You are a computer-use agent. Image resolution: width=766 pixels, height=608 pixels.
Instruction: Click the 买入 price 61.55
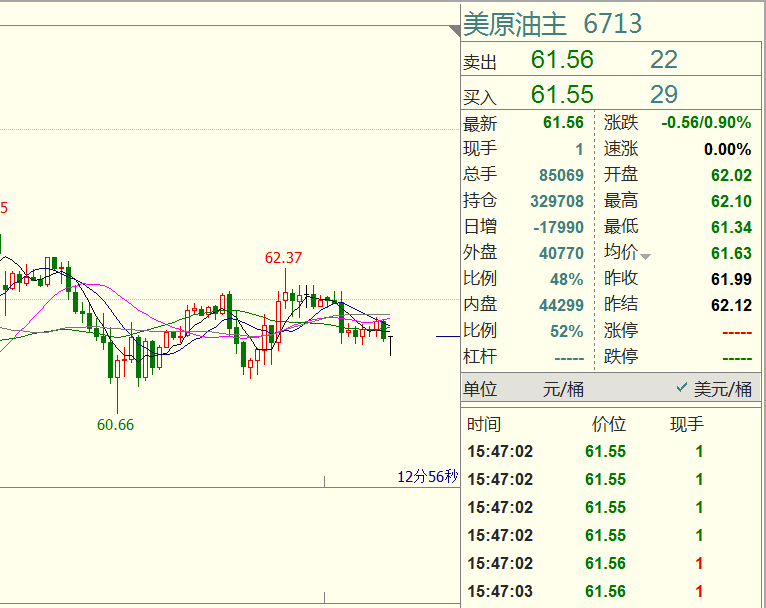pyautogui.click(x=562, y=94)
